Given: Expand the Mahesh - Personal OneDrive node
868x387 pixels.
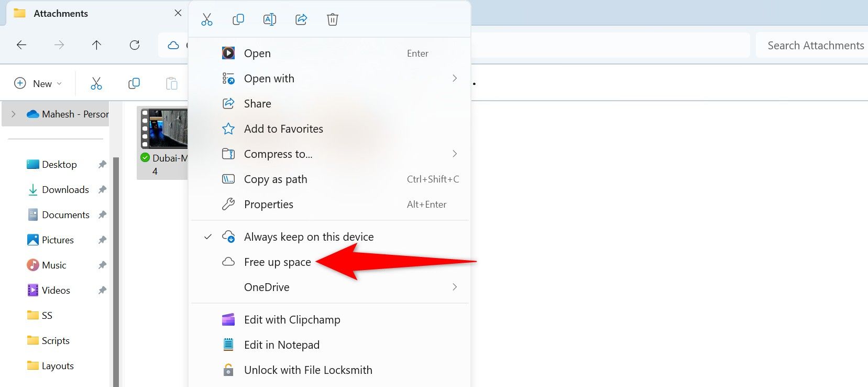Looking at the screenshot, I should (x=14, y=114).
